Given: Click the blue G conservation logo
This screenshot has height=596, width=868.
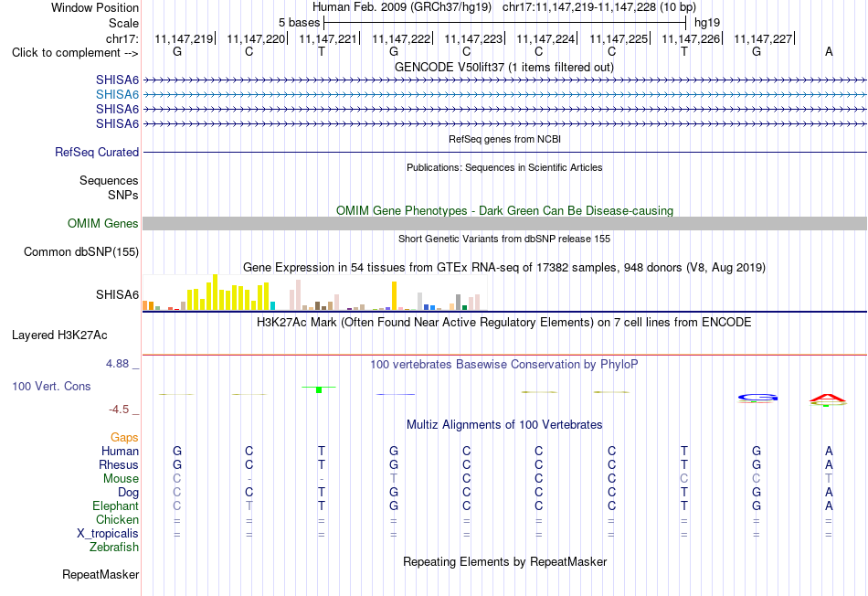Looking at the screenshot, I should point(757,398).
